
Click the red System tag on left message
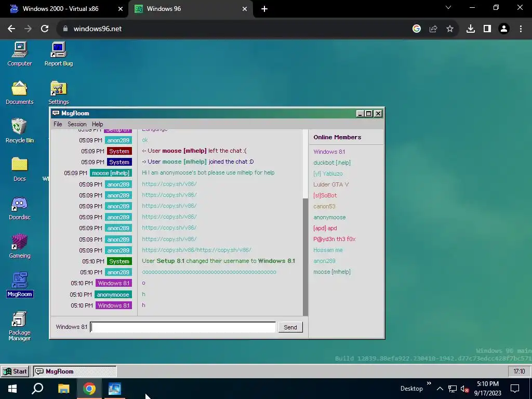(119, 151)
